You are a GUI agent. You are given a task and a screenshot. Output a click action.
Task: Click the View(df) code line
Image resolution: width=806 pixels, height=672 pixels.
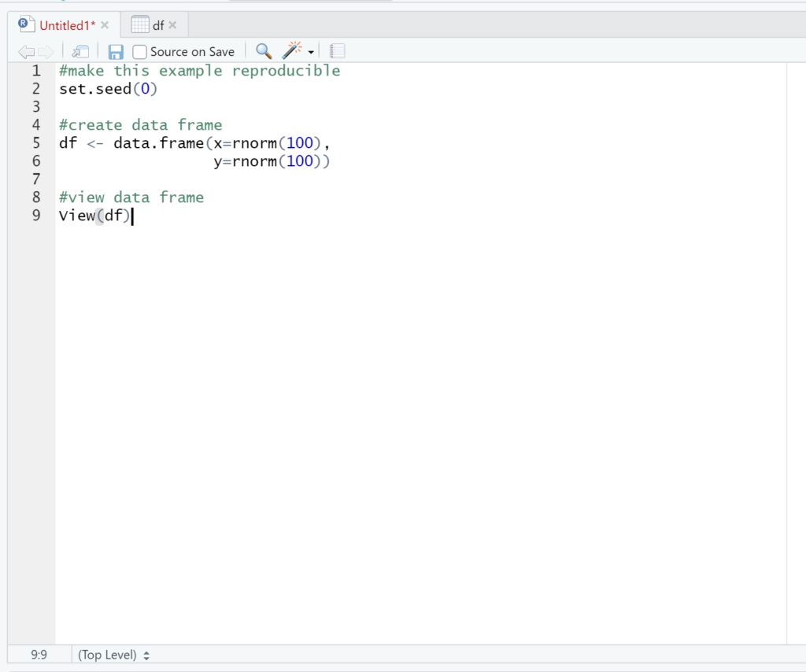[94, 216]
